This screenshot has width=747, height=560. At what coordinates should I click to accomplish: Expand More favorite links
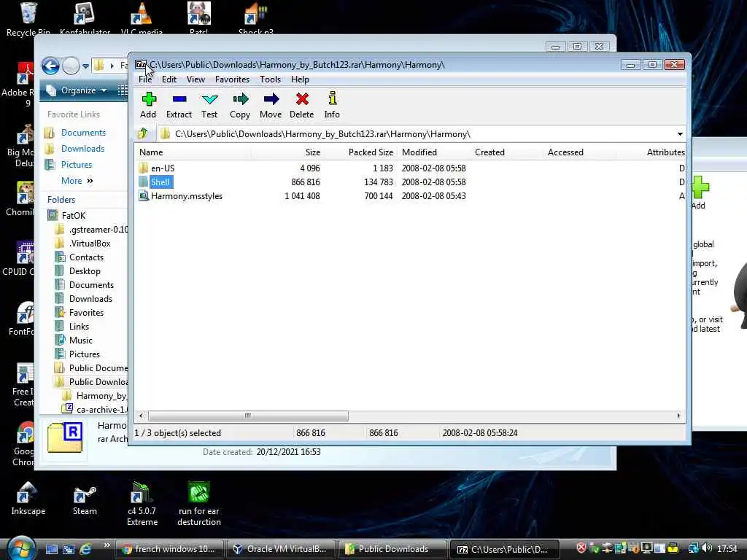tap(77, 181)
